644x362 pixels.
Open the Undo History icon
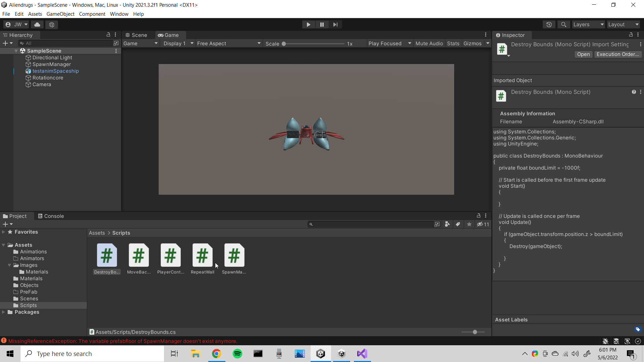coord(549,24)
